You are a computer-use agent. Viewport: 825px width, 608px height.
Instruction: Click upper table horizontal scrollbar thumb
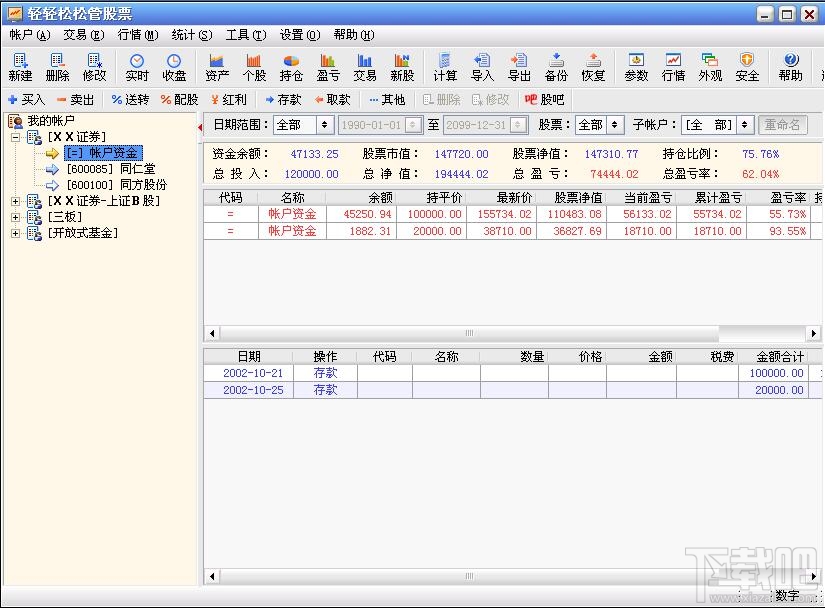click(469, 333)
